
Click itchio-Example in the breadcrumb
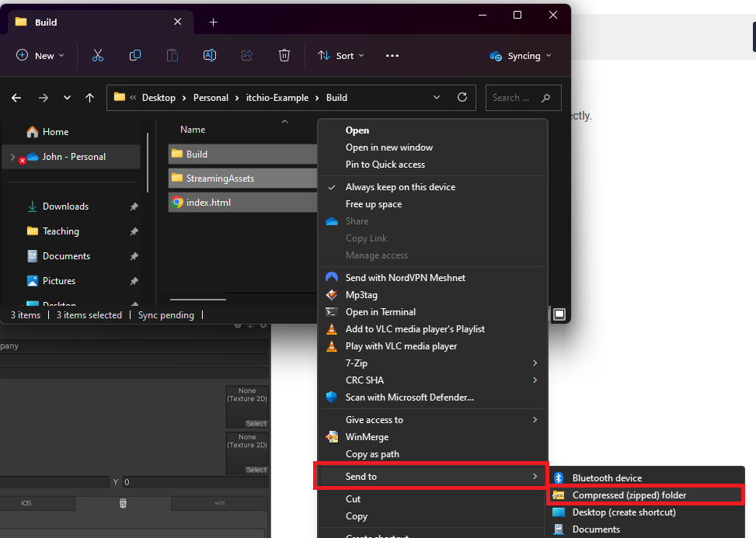(277, 98)
